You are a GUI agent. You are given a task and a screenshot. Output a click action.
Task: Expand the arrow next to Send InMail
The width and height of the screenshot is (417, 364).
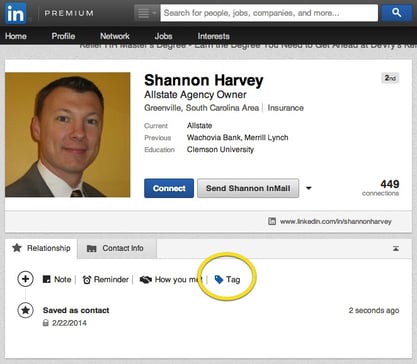[309, 188]
